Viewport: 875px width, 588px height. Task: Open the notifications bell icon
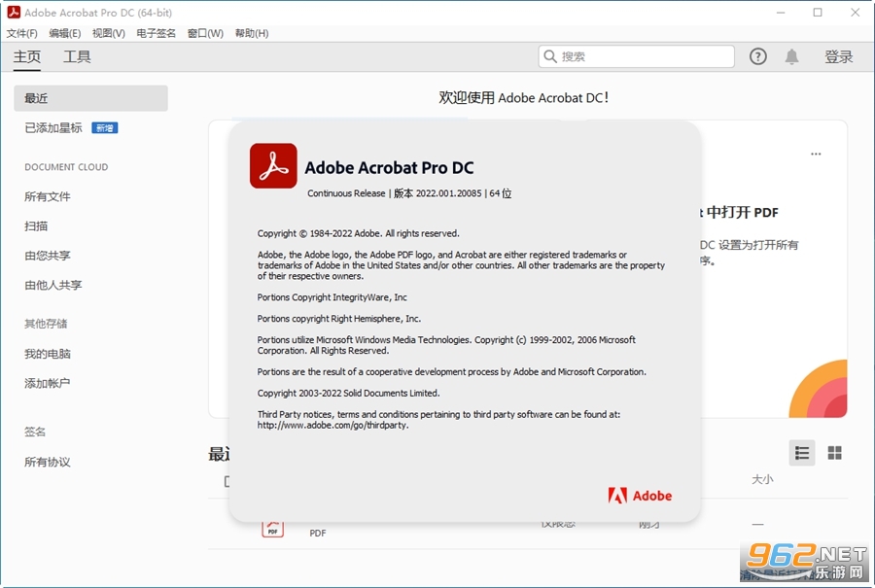click(791, 56)
